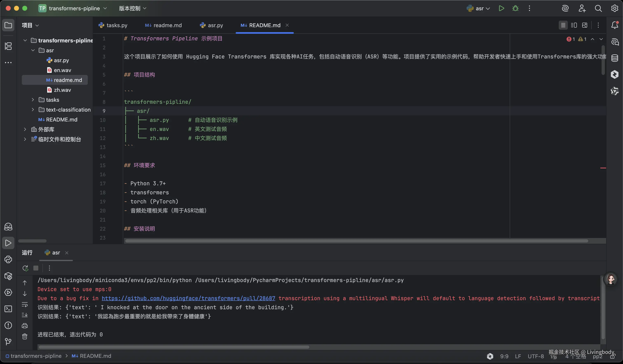Open the Terminal tool window
The height and width of the screenshot is (364, 623).
pos(8,309)
